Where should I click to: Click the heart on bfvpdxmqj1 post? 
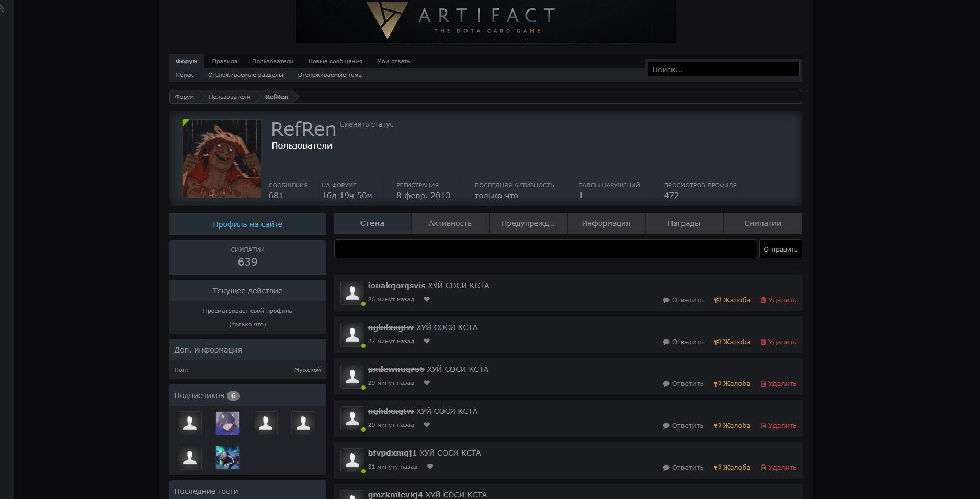click(x=430, y=467)
